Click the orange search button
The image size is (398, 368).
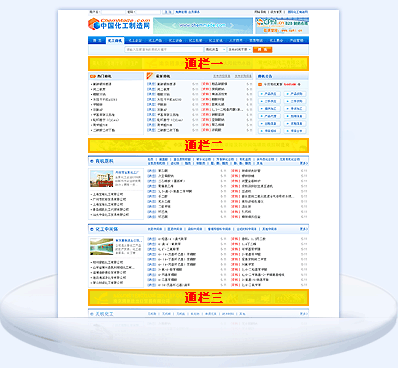[x=263, y=50]
